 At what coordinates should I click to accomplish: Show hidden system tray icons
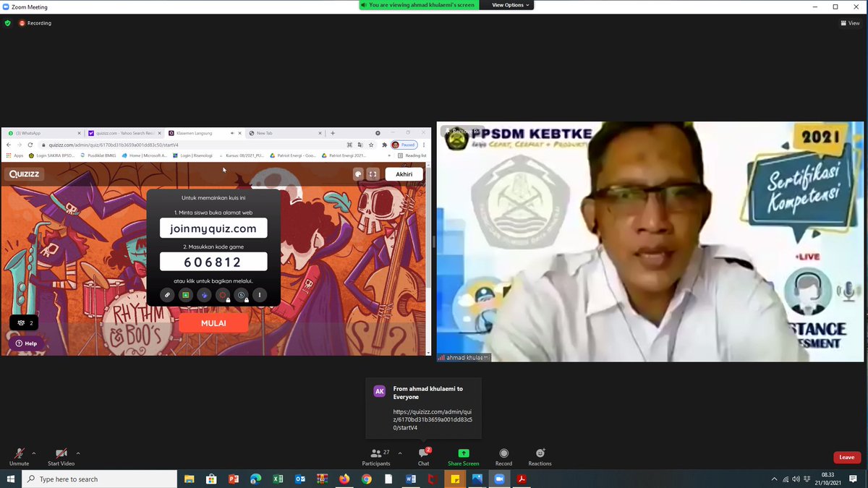click(775, 479)
